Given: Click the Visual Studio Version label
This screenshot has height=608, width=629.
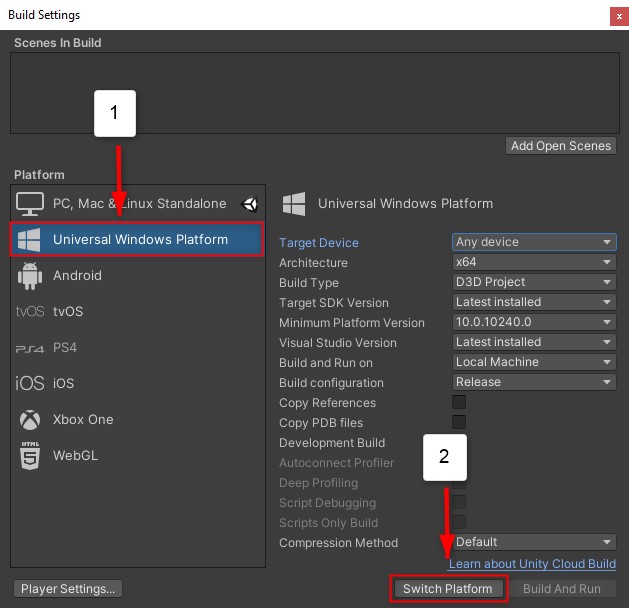Looking at the screenshot, I should 338,343.
